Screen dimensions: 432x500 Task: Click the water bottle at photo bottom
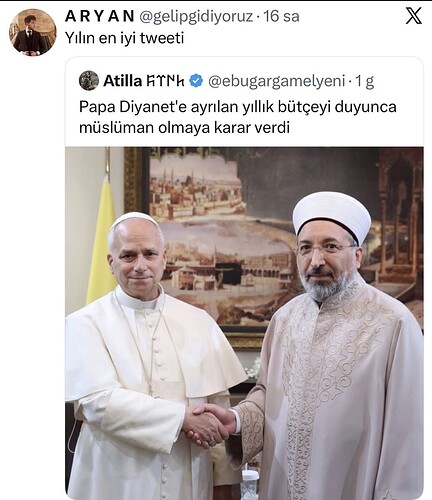[x=249, y=485]
